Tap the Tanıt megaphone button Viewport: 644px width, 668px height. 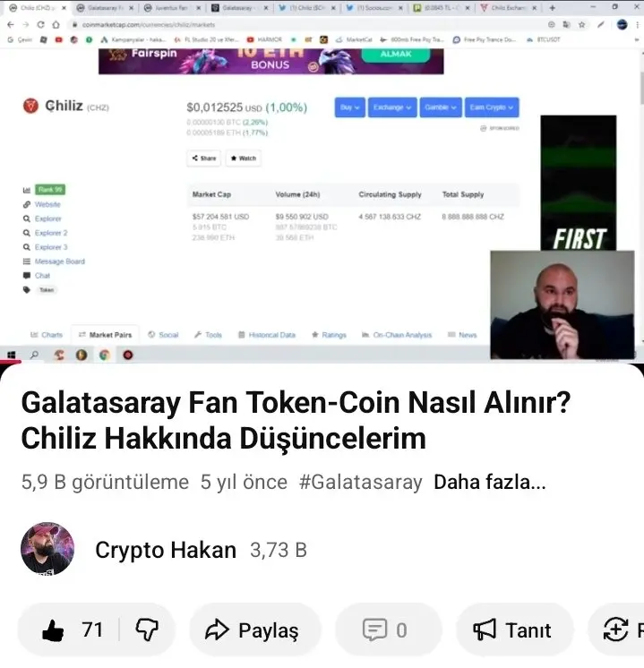pos(513,630)
